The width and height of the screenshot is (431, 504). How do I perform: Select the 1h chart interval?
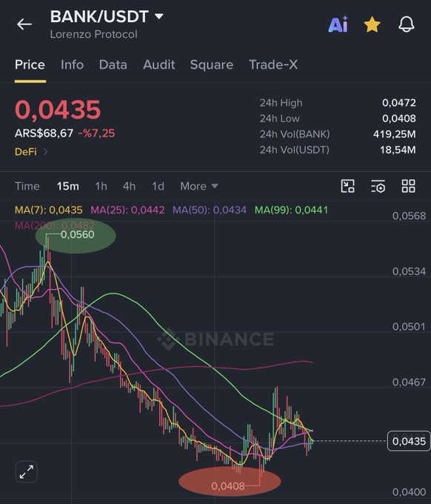(x=101, y=186)
